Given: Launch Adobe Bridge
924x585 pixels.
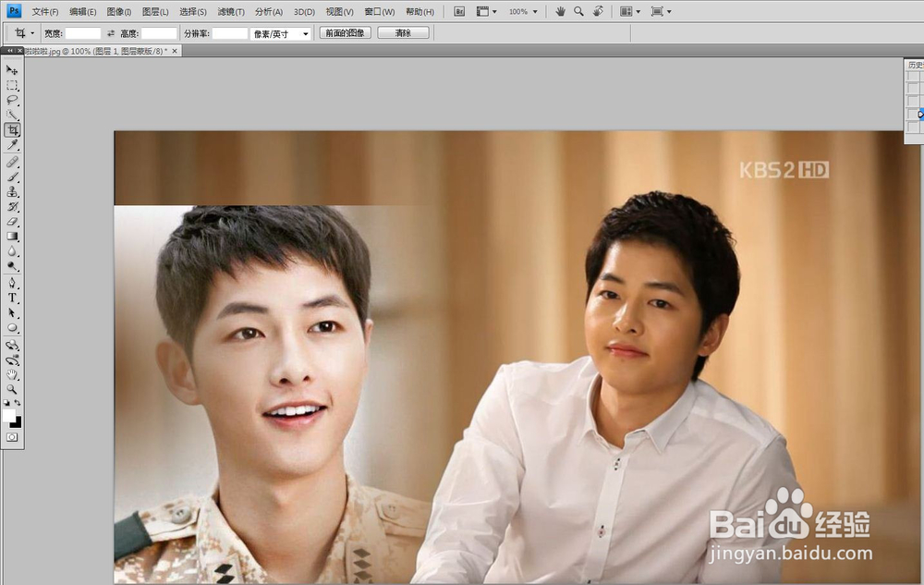Looking at the screenshot, I should (x=459, y=12).
